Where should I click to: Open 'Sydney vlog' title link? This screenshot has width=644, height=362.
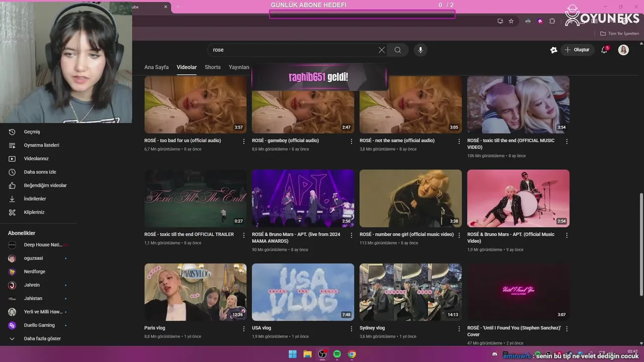[372, 328]
